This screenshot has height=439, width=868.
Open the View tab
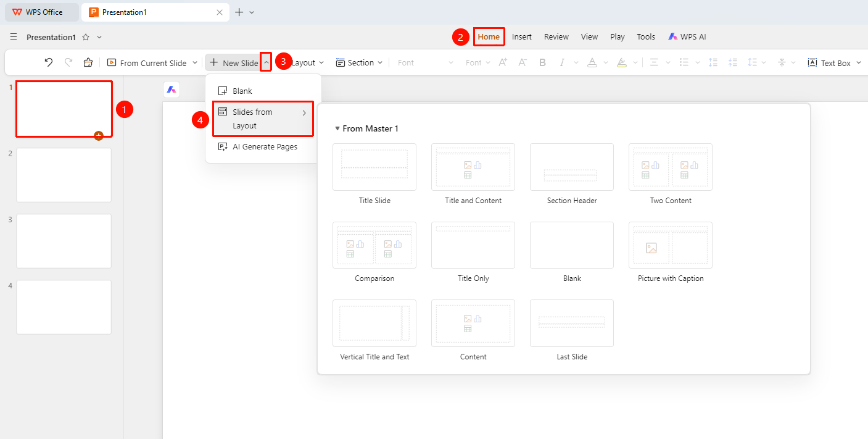[x=589, y=37]
